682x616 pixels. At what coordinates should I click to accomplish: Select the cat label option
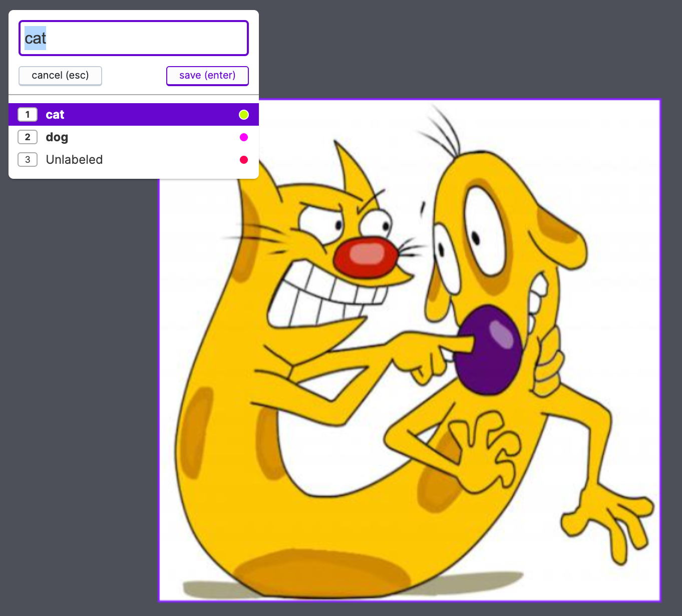tap(134, 115)
